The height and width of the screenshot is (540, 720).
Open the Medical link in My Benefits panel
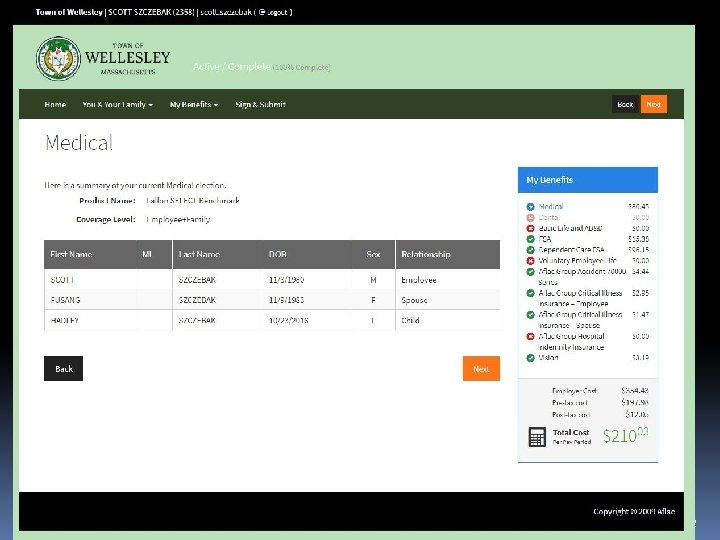point(551,207)
